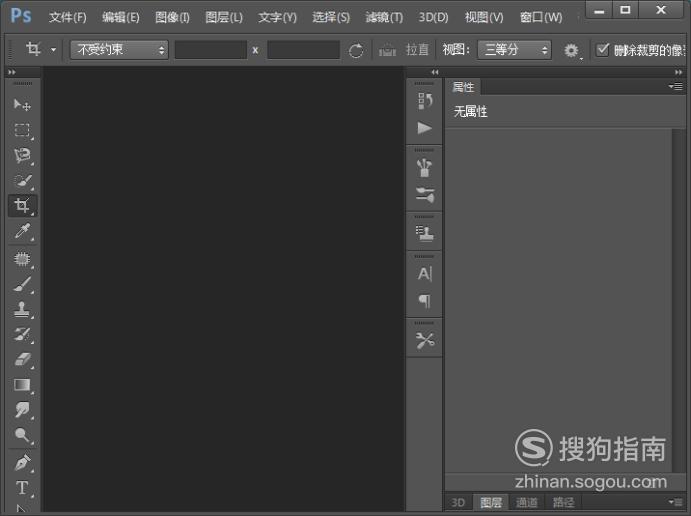Select the Eraser tool

pos(22,360)
